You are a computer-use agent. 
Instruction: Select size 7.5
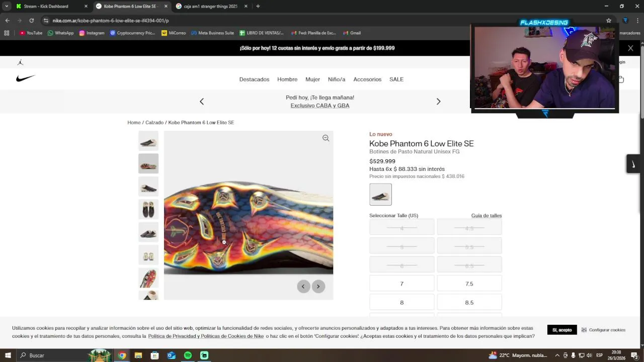tap(469, 284)
